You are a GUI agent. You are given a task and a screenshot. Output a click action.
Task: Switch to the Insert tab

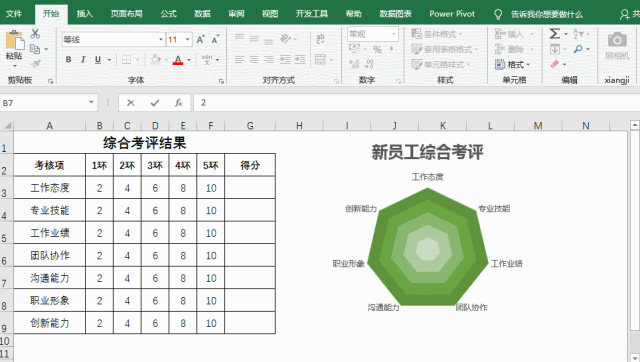84,14
